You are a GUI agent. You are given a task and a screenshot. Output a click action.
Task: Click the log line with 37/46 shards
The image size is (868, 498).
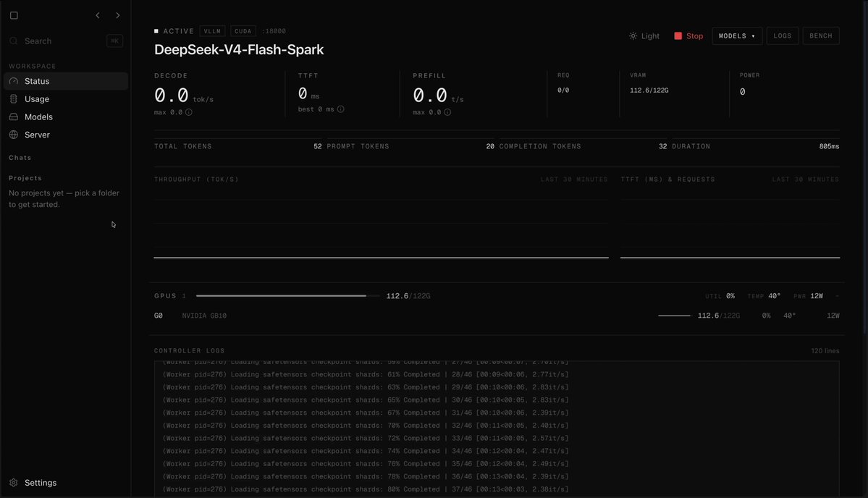pos(366,490)
